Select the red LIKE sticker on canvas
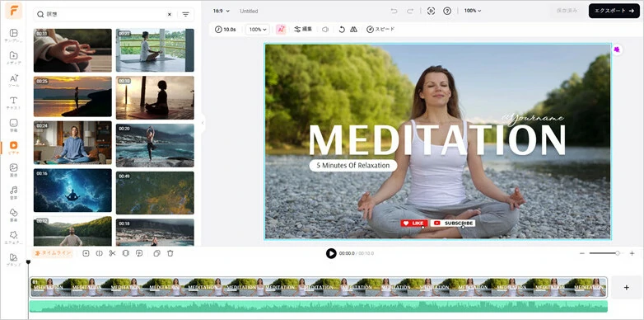Image resolution: width=644 pixels, height=320 pixels. (414, 223)
